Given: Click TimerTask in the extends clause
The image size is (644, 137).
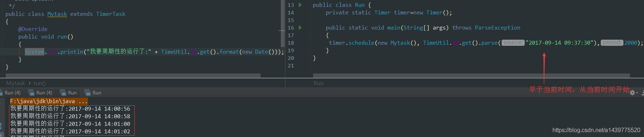Looking at the screenshot, I should tap(111, 14).
